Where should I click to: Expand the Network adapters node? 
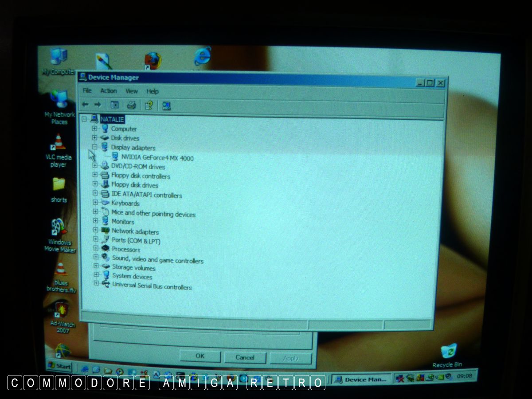(x=95, y=230)
